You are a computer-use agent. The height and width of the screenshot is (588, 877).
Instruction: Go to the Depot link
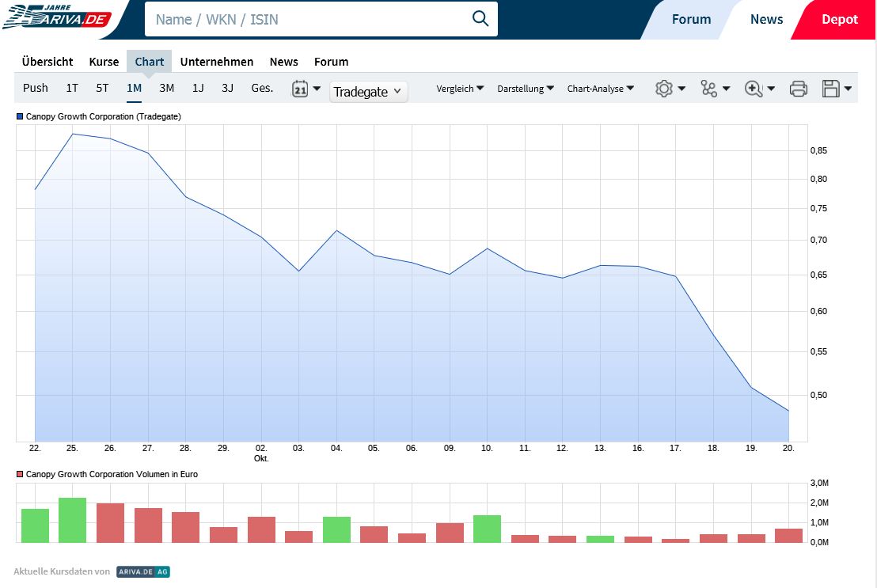pos(839,20)
